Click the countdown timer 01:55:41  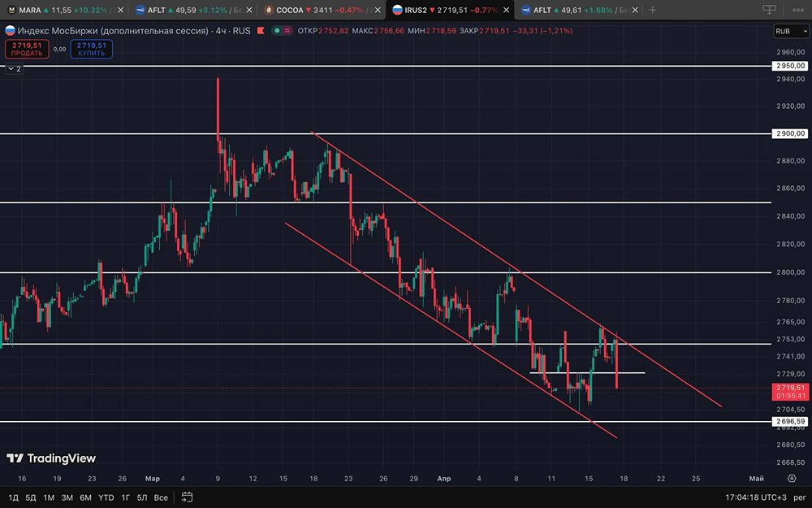(790, 396)
